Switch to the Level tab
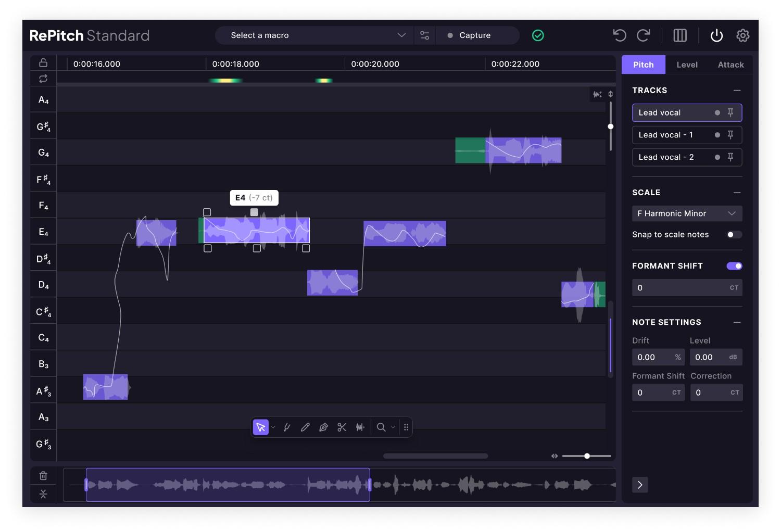 [x=687, y=65]
